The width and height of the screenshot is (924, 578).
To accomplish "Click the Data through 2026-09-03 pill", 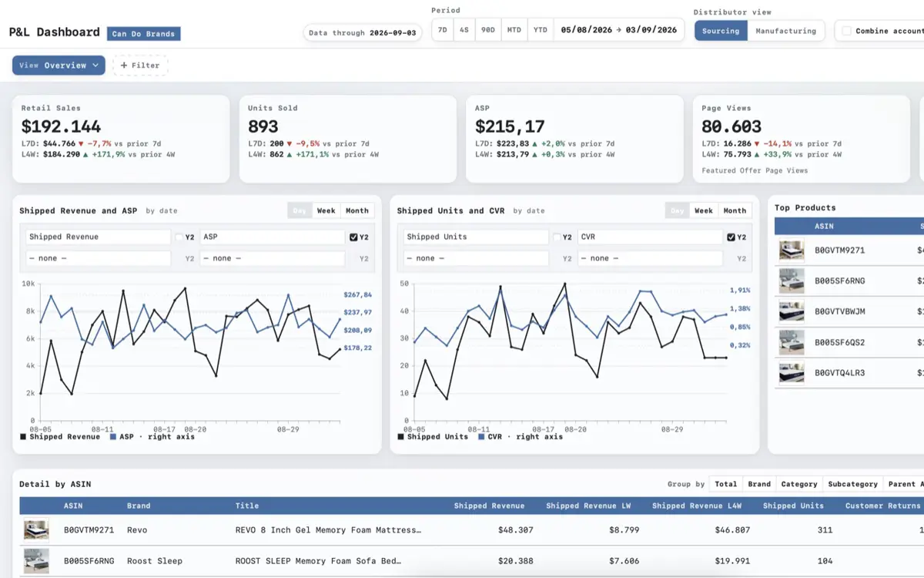I will click(362, 33).
